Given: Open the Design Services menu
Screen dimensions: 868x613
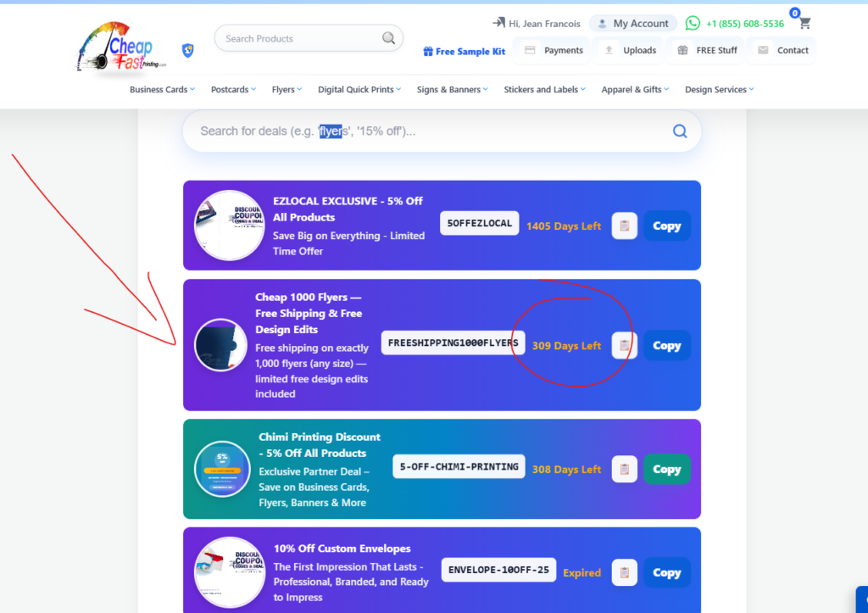Looking at the screenshot, I should pyautogui.click(x=719, y=90).
